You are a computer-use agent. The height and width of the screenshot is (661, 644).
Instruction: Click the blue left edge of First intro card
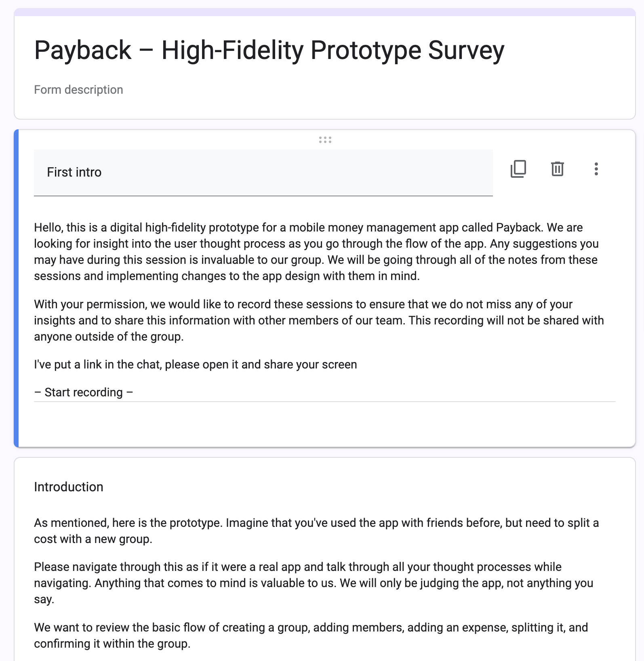[16, 288]
